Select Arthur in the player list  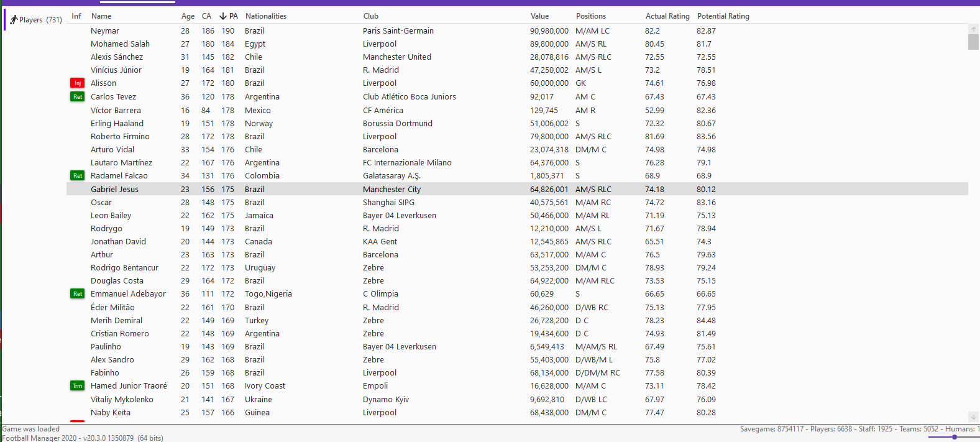(102, 255)
